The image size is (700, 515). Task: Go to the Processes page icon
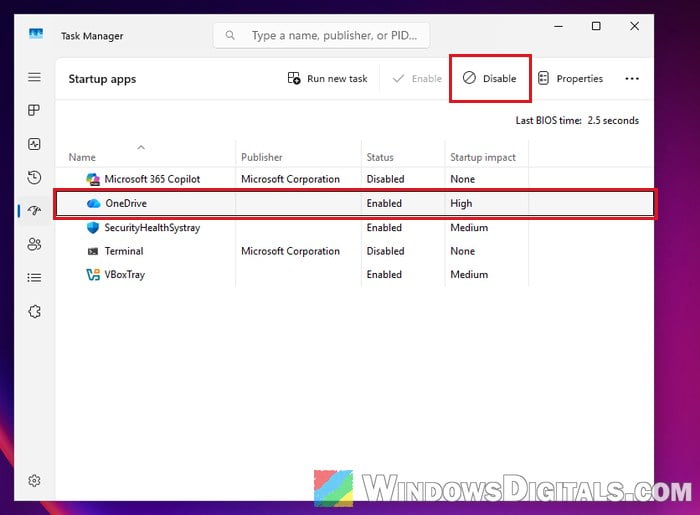[34, 110]
